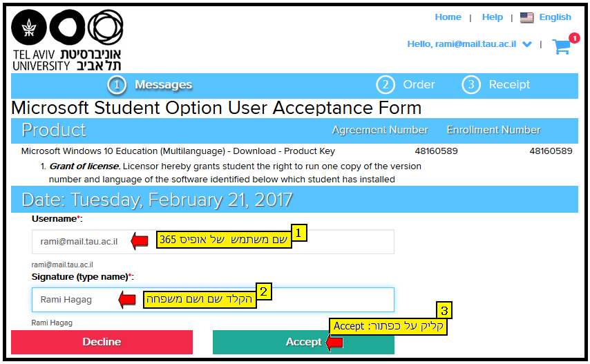
Task: Click the small rami@mail.tau.ac.il text under Username
Action: [x=62, y=265]
